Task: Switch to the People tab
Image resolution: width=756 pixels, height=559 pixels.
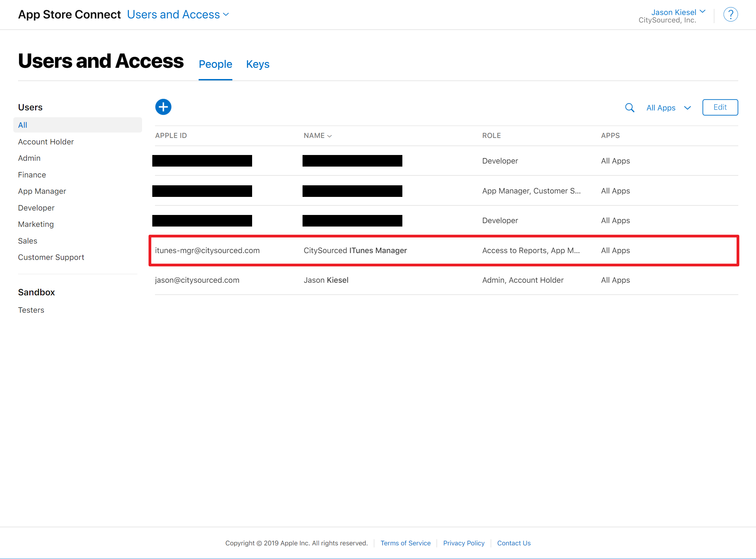Action: [215, 64]
